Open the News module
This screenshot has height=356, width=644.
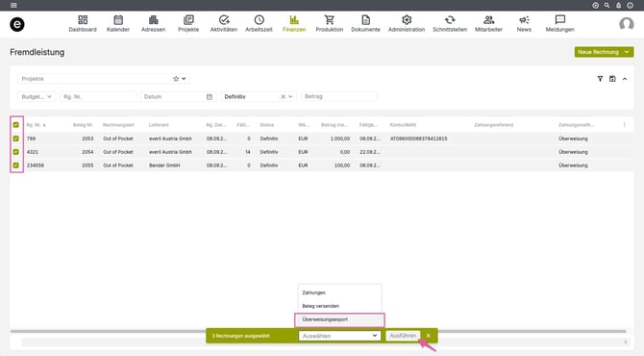(x=524, y=24)
